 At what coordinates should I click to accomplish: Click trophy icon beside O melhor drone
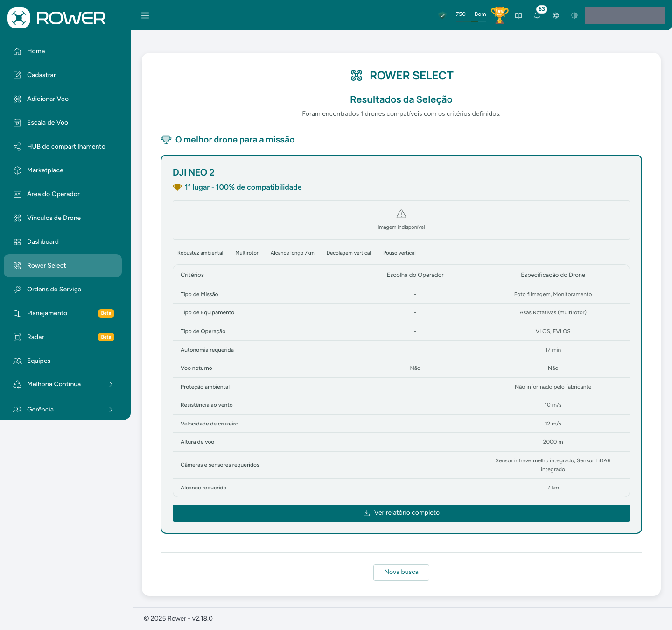(x=166, y=140)
